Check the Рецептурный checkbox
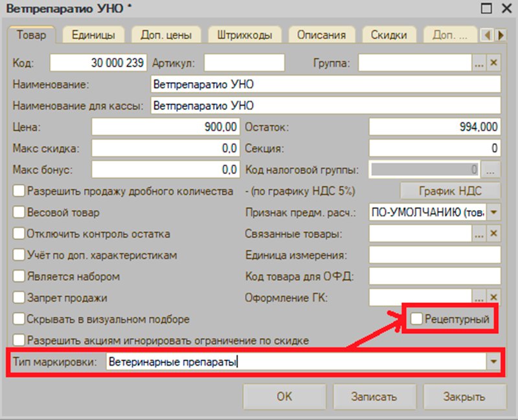Image resolution: width=518 pixels, height=420 pixels. coord(416,319)
